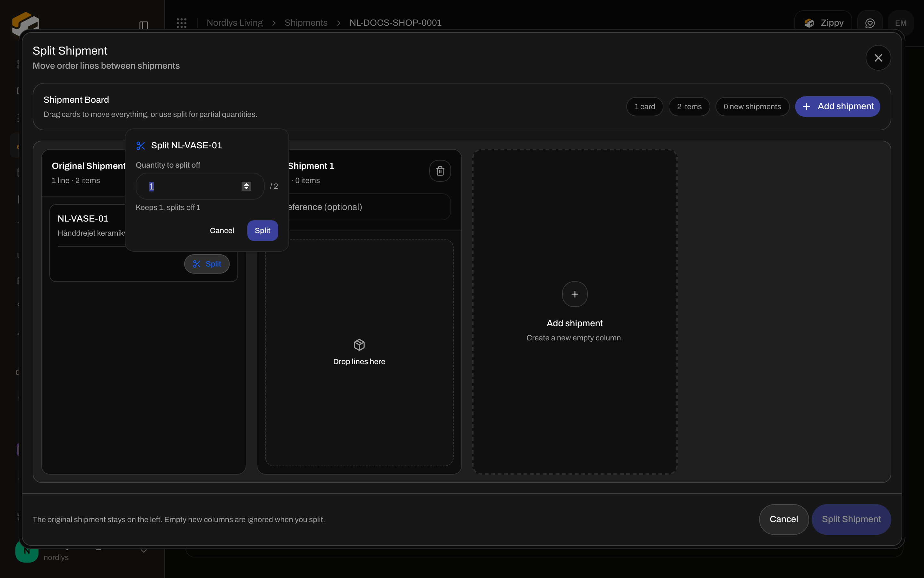Click the Move order lines between shipments subtitle
The width and height of the screenshot is (924, 578).
(x=106, y=66)
